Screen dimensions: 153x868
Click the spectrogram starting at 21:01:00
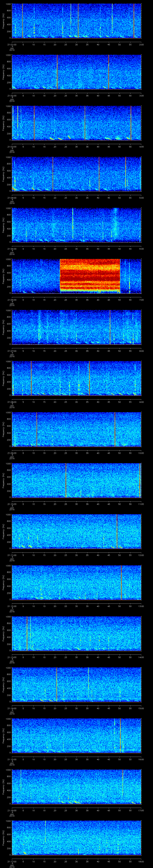point(77,21)
